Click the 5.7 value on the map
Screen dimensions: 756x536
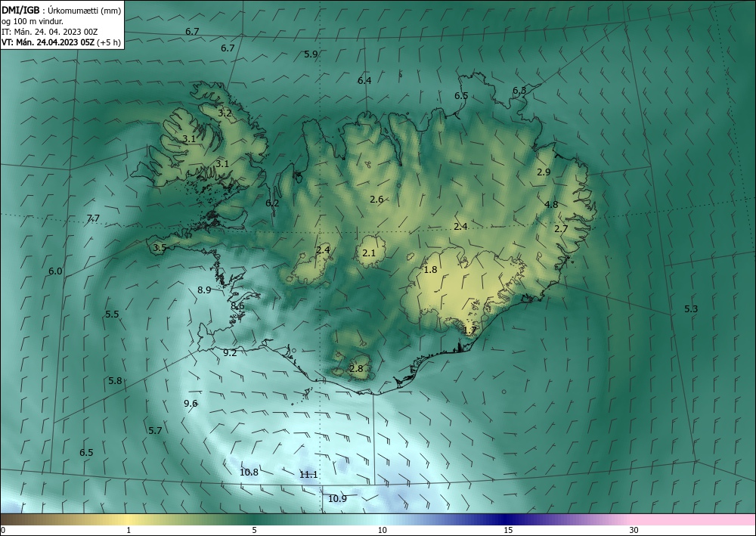[x=155, y=430]
